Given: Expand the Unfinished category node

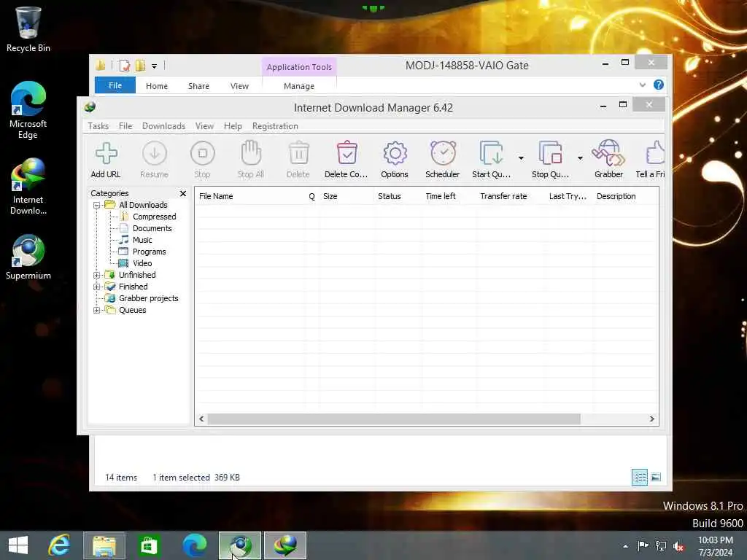Looking at the screenshot, I should (x=97, y=275).
